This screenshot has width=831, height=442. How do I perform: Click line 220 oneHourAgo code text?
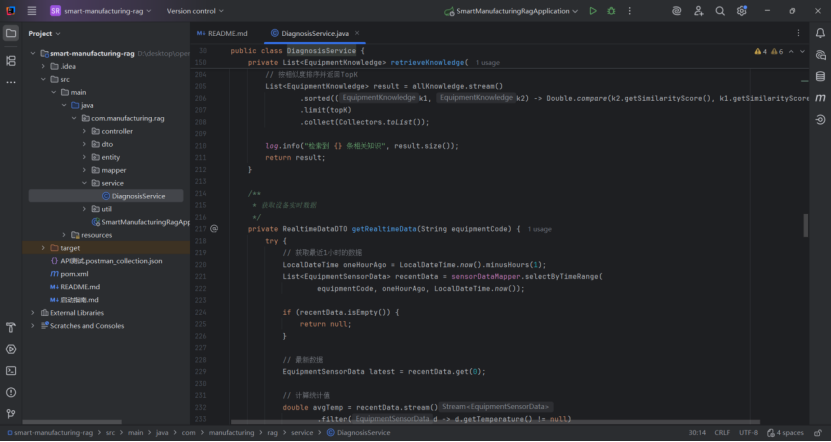[x=414, y=265]
